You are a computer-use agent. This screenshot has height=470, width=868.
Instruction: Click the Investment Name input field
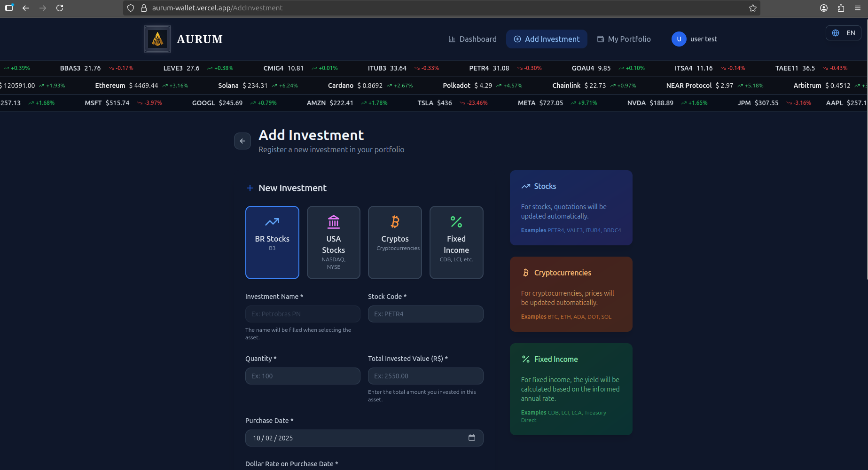pos(303,314)
